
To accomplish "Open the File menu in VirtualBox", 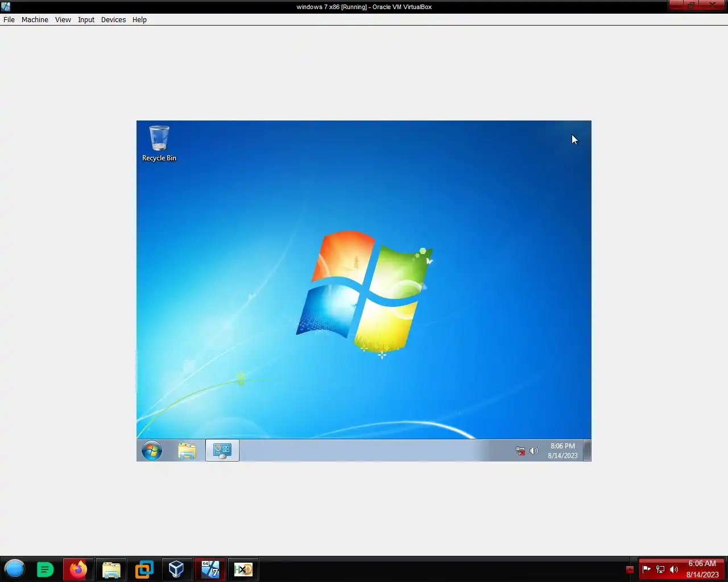I will [9, 19].
